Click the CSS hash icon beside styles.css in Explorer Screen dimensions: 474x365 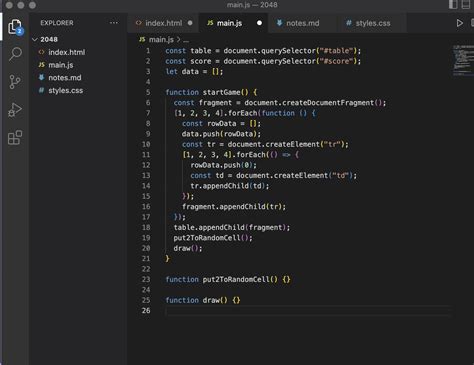coord(41,90)
